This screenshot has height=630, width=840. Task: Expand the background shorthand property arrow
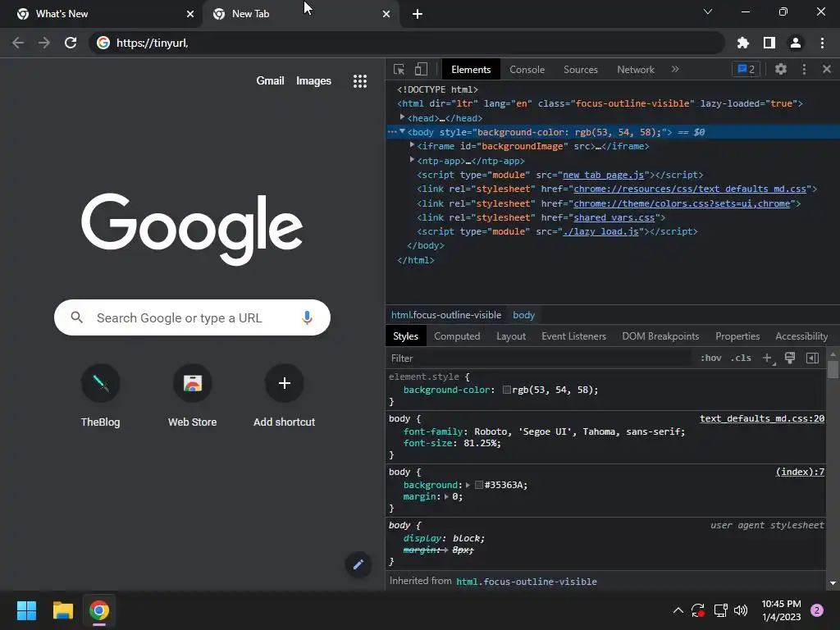coord(468,485)
